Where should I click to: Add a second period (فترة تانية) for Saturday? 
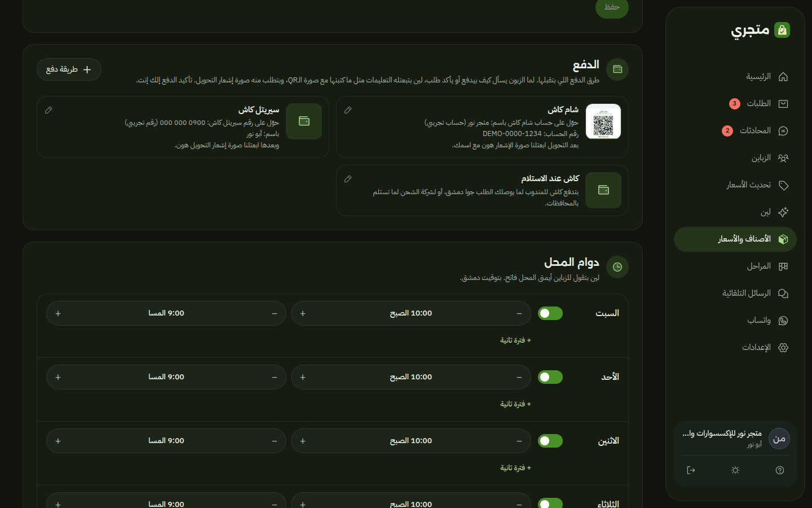pyautogui.click(x=515, y=340)
